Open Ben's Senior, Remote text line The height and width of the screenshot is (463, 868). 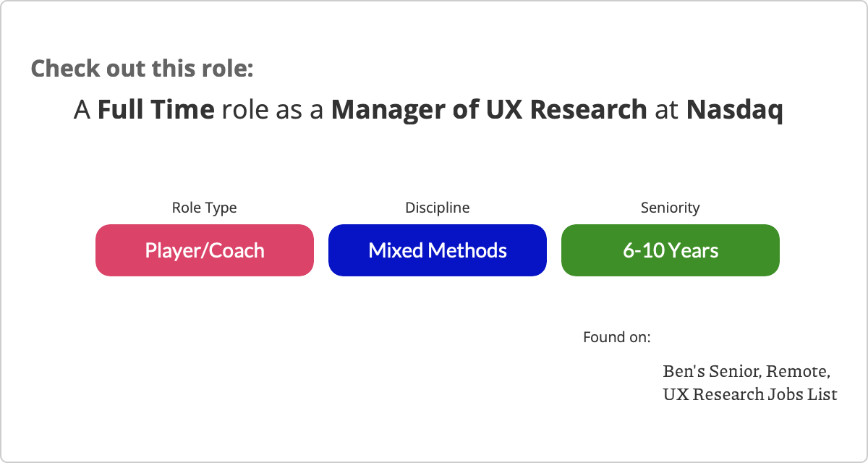point(746,372)
